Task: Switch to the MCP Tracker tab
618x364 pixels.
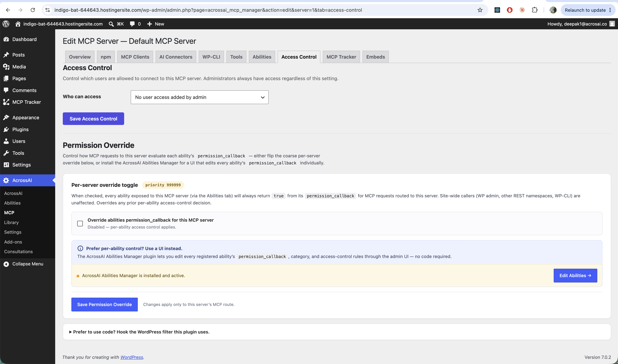Action: pyautogui.click(x=341, y=57)
